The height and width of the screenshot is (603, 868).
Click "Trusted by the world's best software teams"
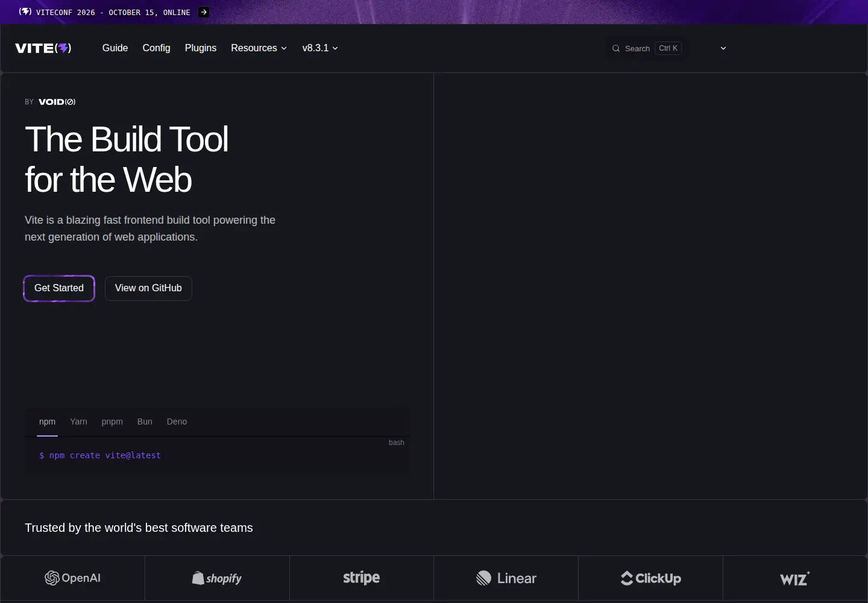(x=139, y=528)
